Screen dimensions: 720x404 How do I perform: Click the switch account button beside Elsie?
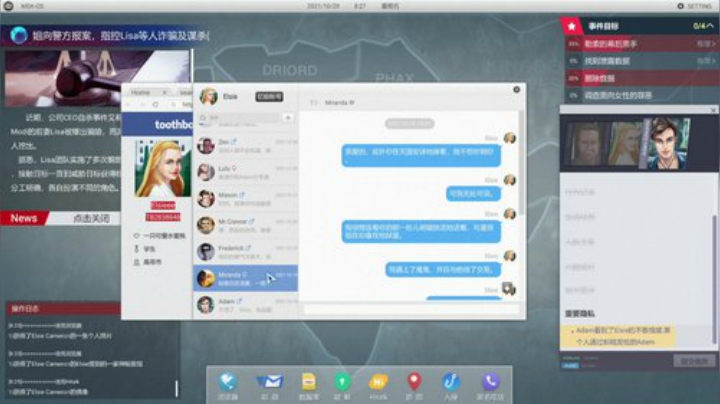(269, 97)
